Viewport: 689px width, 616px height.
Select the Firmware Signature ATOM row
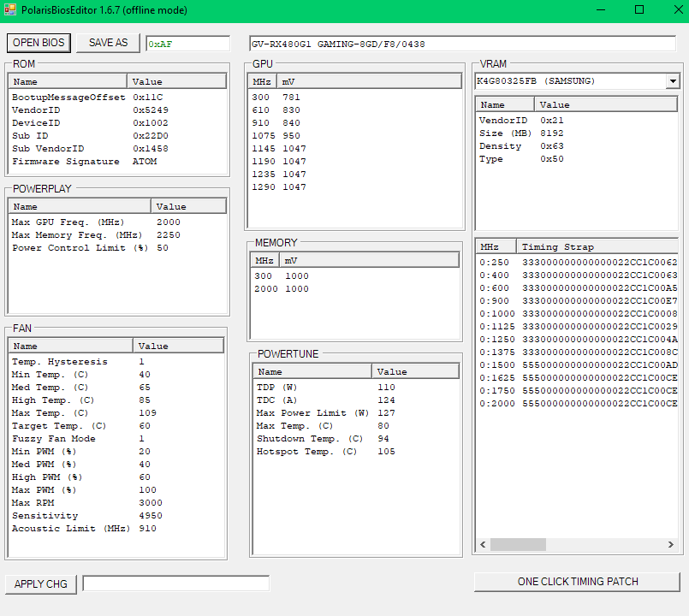pyautogui.click(x=117, y=161)
